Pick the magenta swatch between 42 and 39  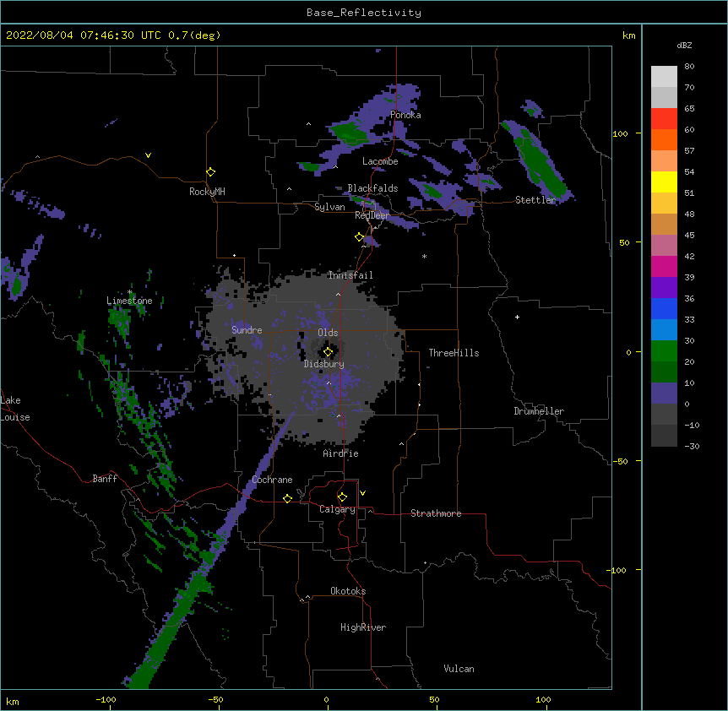[664, 266]
